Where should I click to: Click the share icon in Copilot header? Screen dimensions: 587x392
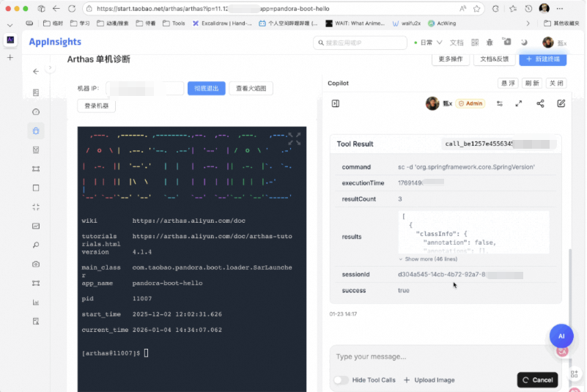click(540, 104)
